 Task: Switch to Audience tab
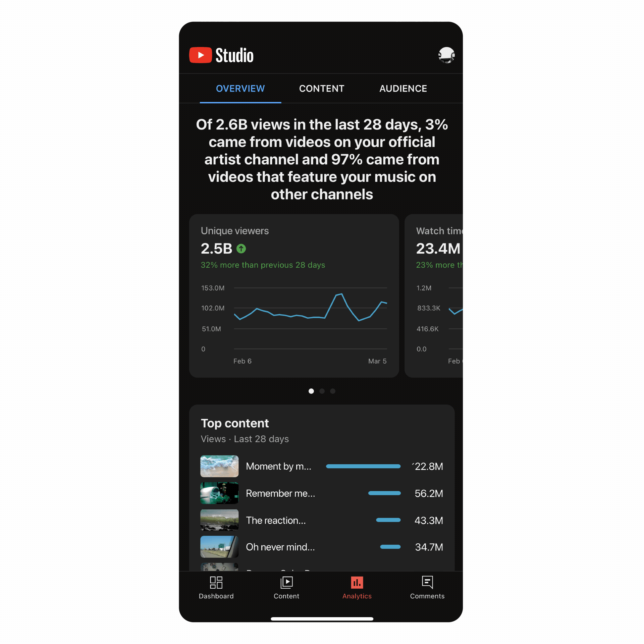click(404, 89)
